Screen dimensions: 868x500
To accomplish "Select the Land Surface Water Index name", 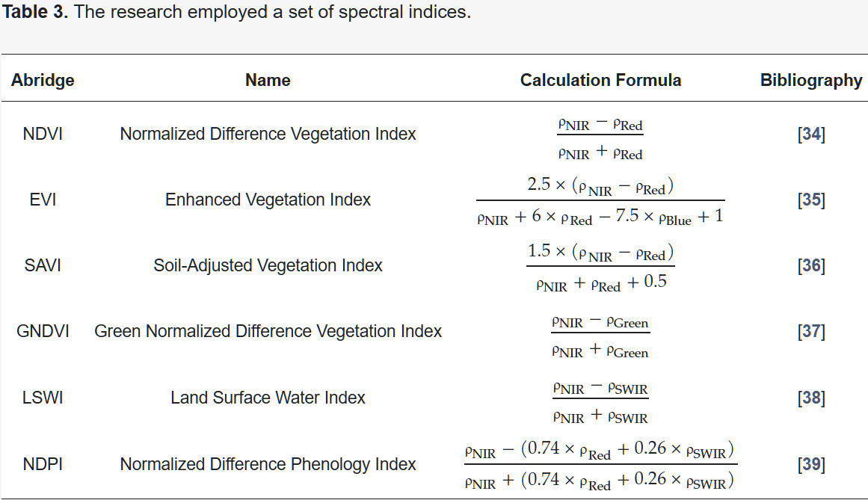I will 268,398.
